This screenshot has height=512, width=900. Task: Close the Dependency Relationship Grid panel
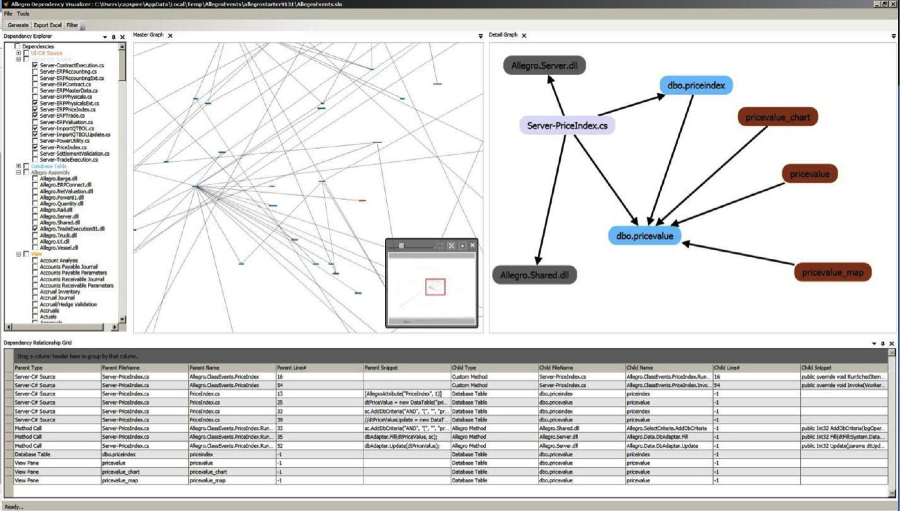click(891, 343)
